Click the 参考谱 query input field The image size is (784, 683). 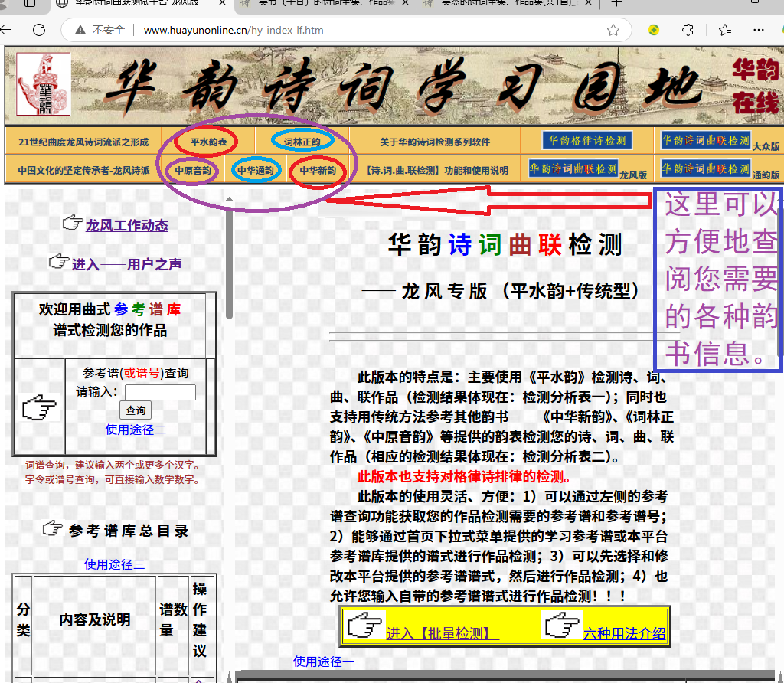[x=160, y=392]
